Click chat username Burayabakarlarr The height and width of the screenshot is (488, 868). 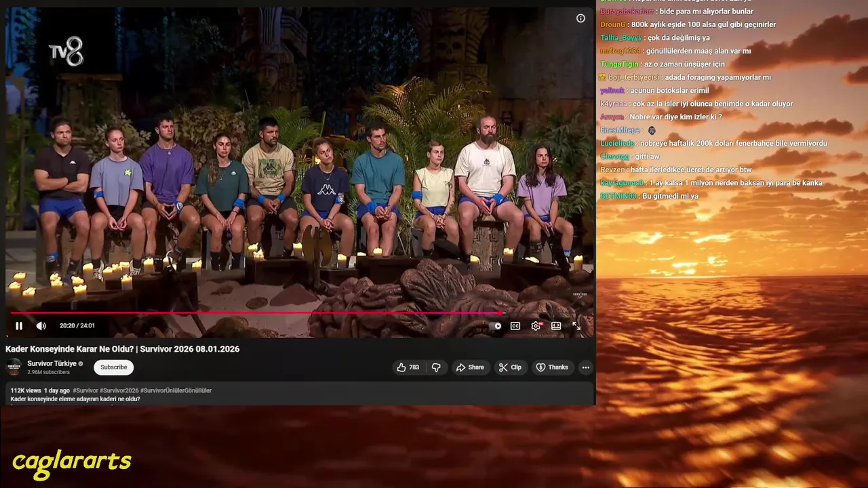pyautogui.click(x=627, y=12)
